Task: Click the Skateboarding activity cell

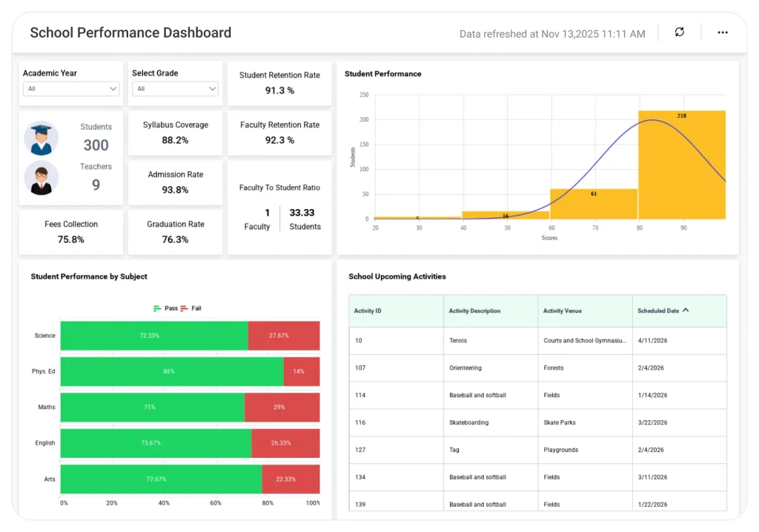Action: tap(491, 422)
